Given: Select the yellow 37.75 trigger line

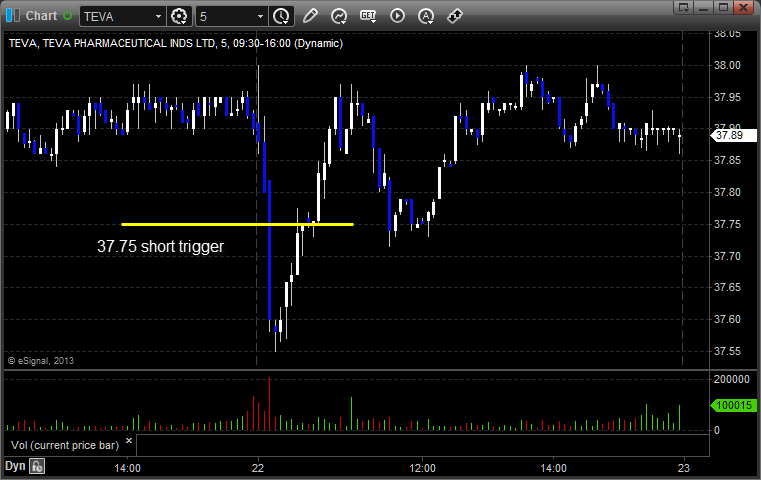Looking at the screenshot, I should 237,224.
